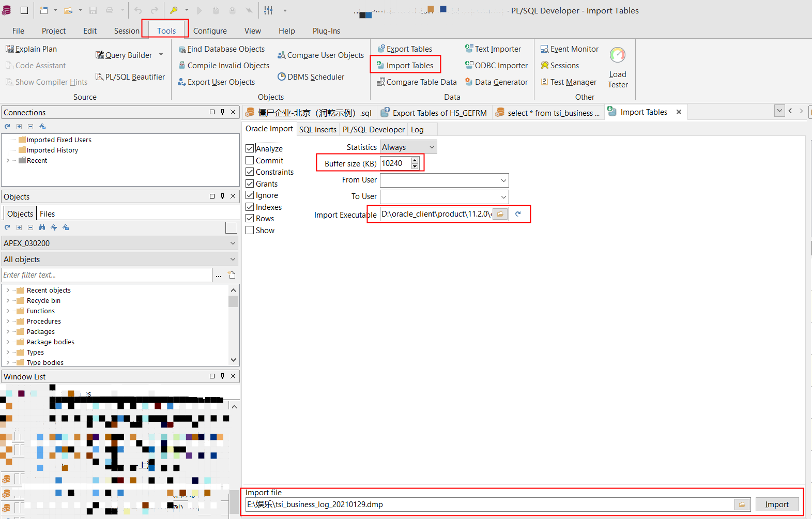The width and height of the screenshot is (812, 519).
Task: Toggle the Ignore checkbox
Action: [250, 195]
